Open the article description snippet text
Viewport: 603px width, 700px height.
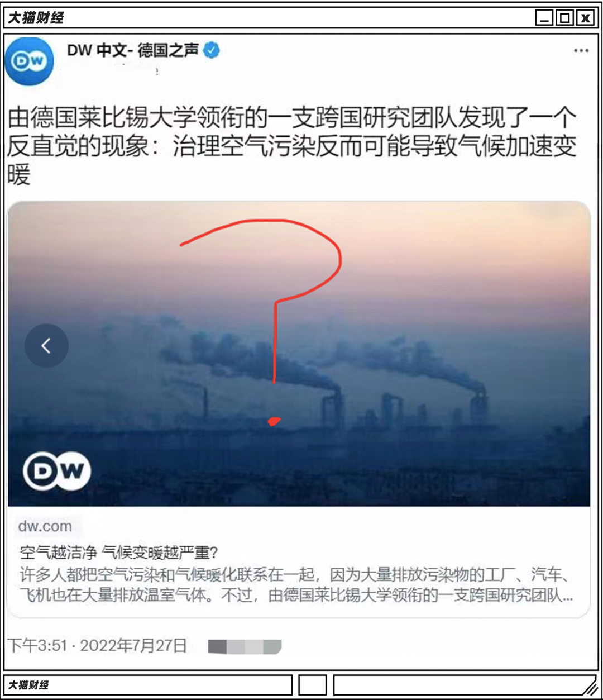pos(296,585)
